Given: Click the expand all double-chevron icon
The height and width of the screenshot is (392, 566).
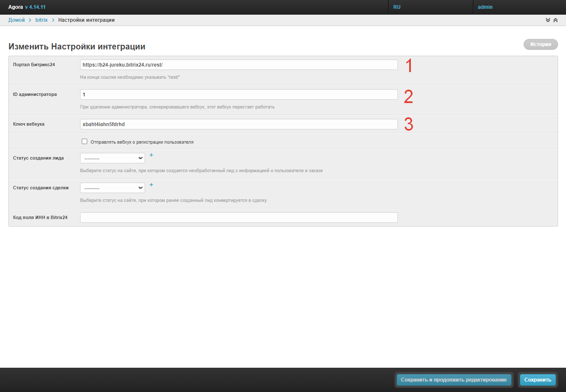Looking at the screenshot, I should (x=548, y=20).
